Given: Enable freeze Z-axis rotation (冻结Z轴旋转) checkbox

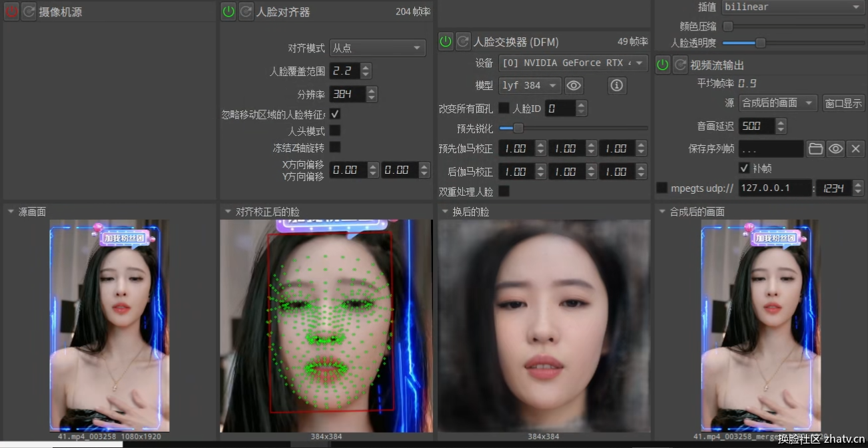Looking at the screenshot, I should pos(335,146).
